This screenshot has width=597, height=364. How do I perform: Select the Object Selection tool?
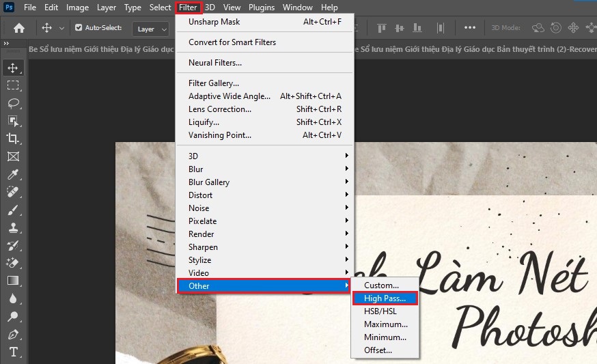pos(13,121)
